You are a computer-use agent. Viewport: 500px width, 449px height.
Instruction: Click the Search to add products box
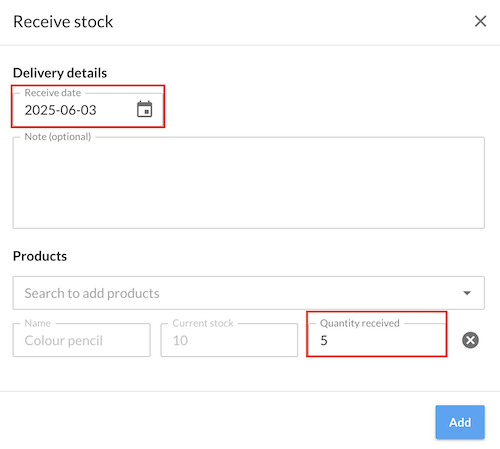[x=249, y=293]
